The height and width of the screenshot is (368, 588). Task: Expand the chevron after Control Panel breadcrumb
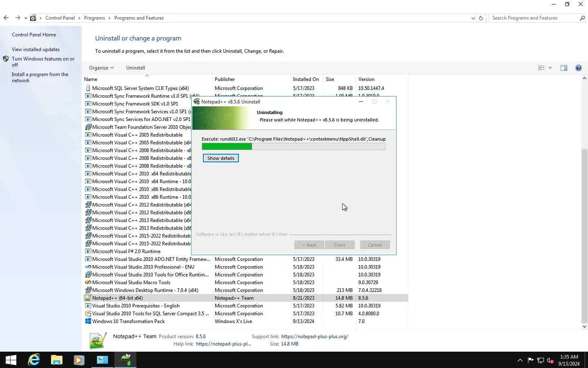(79, 18)
